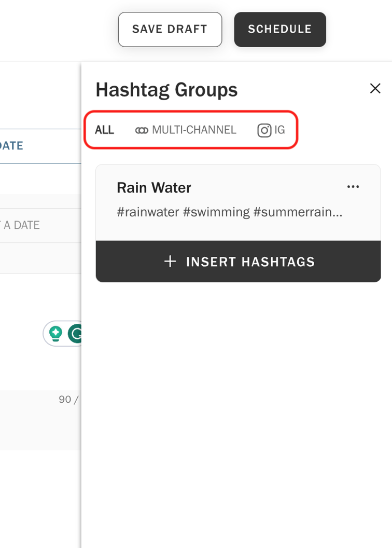The image size is (392, 548).
Task: Click INSERT HASHTAGS for Rain Water
Action: (238, 262)
